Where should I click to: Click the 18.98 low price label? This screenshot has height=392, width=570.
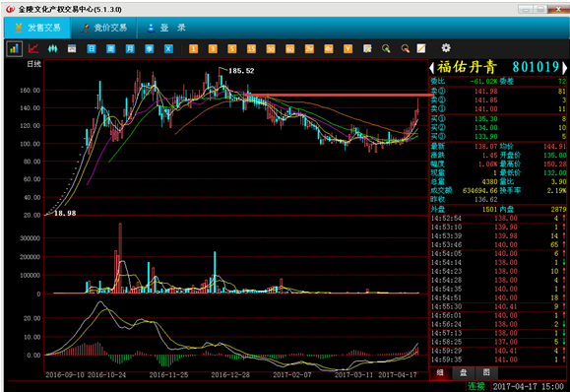point(65,213)
